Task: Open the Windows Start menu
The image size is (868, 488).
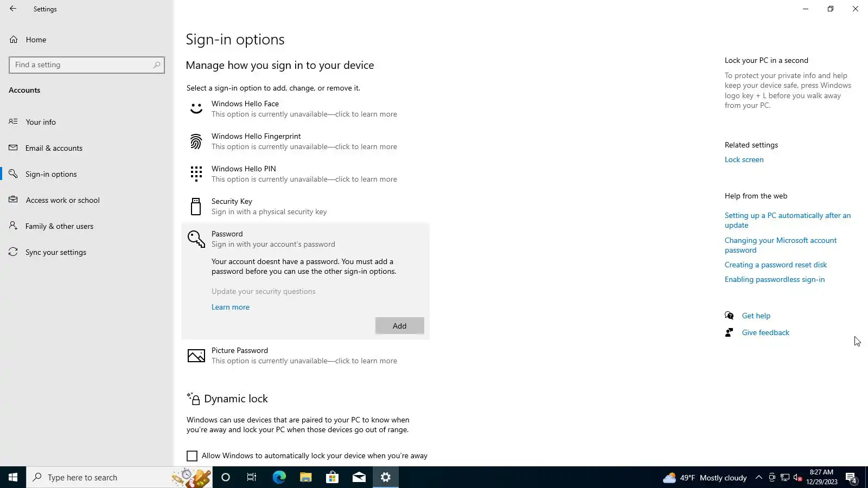Action: coord(13,477)
